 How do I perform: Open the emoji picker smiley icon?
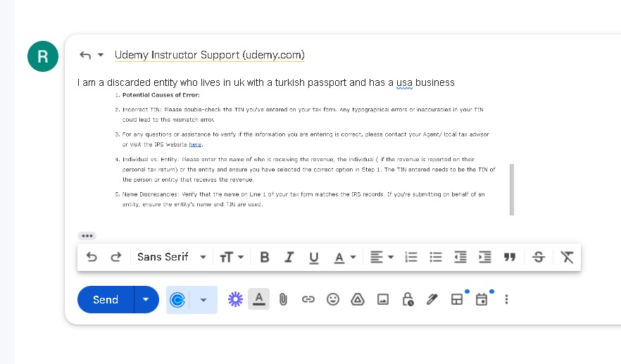click(x=333, y=299)
